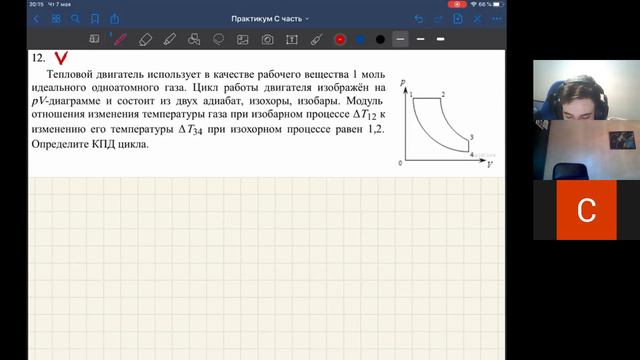Tap the pen-crossed read-only mode icon
This screenshot has height=360, width=640.
tap(477, 19)
